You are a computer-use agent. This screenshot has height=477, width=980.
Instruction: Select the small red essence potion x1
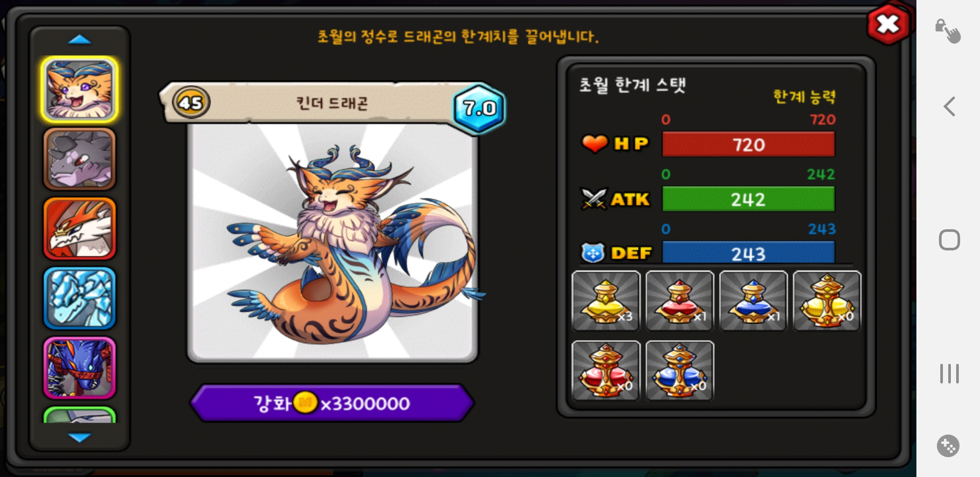tap(679, 301)
